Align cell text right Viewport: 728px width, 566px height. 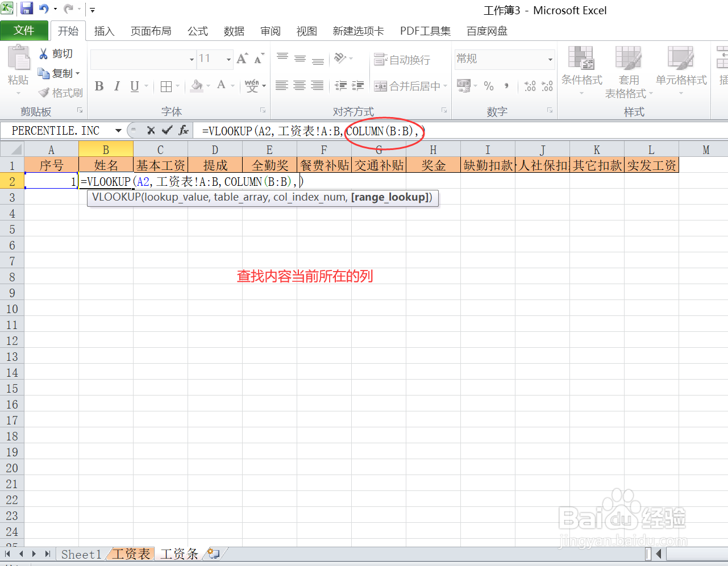point(317,86)
